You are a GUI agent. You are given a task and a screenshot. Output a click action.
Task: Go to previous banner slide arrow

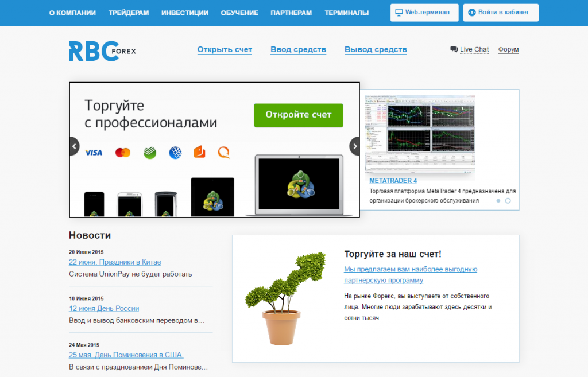point(74,146)
